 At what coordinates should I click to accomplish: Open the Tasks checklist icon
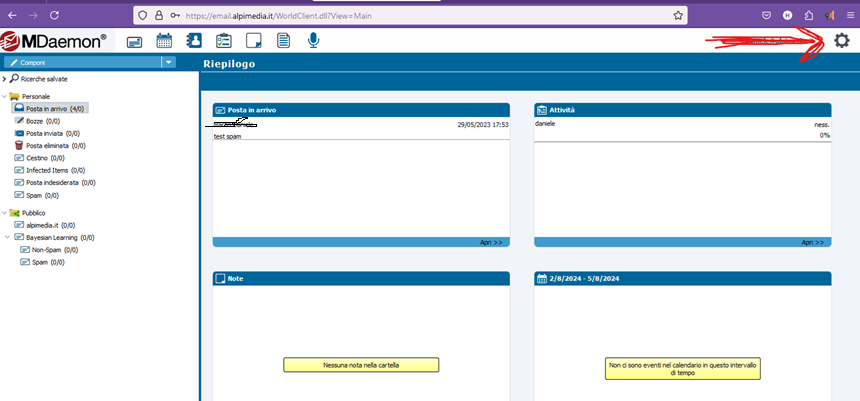[224, 41]
